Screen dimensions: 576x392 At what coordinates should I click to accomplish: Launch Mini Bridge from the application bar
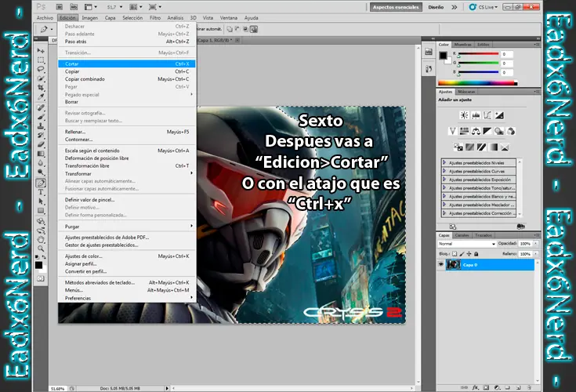click(74, 7)
